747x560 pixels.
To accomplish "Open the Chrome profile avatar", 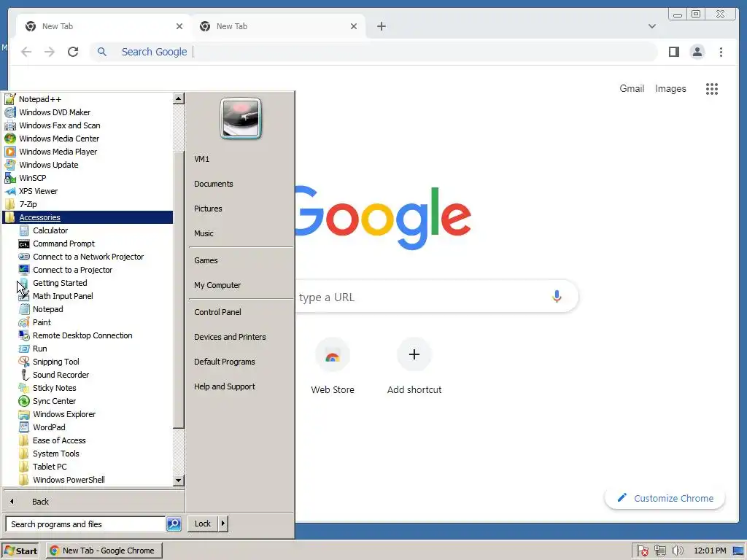I will pos(697,52).
